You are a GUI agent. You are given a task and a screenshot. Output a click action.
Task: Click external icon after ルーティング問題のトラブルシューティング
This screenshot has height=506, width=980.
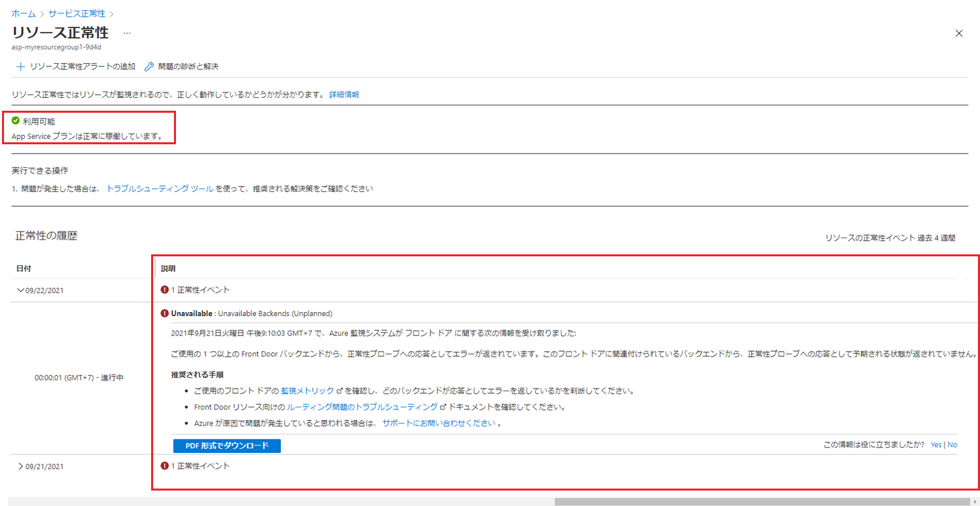[x=443, y=407]
